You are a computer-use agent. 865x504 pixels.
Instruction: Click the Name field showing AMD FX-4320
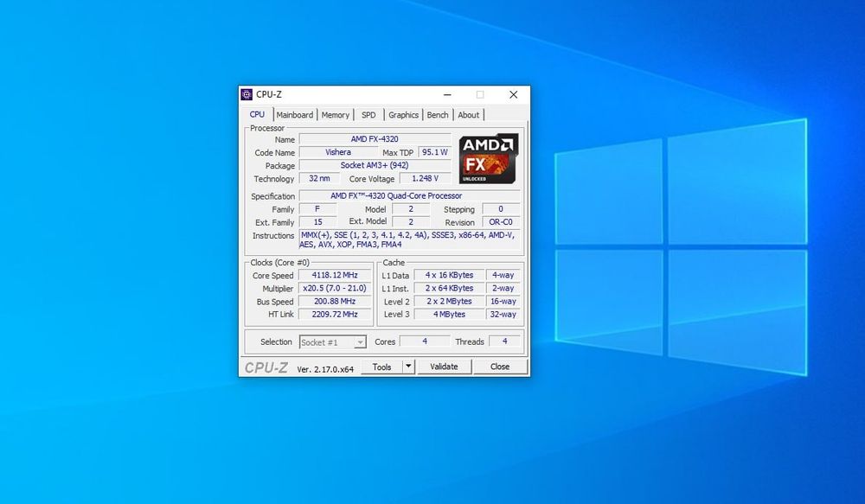pos(375,139)
